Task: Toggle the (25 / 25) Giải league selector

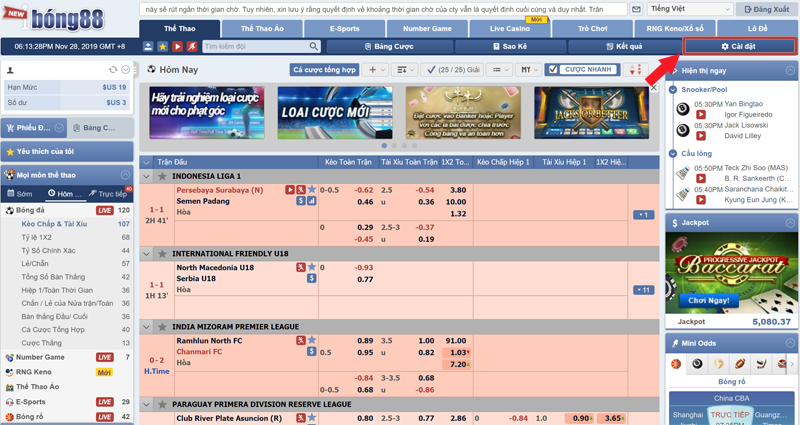Action: [453, 70]
